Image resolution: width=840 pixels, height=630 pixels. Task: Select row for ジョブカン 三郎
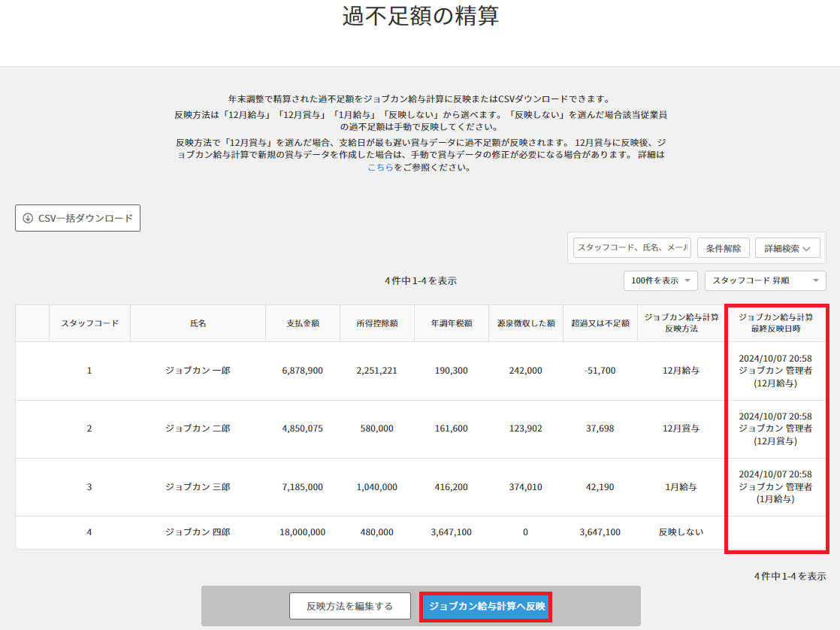198,487
